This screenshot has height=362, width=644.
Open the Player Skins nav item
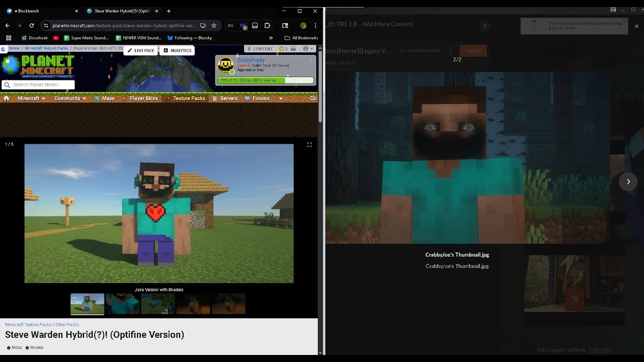140,99
